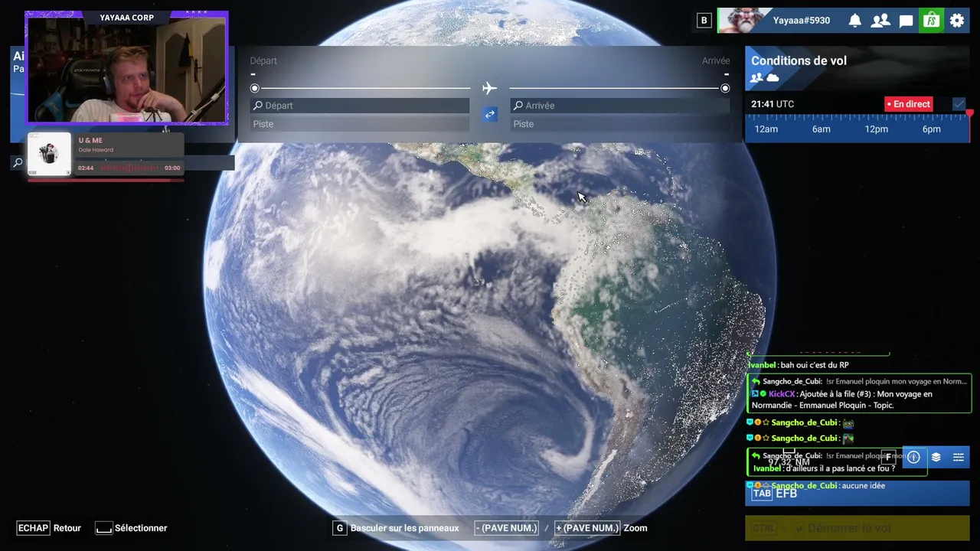Screen dimensions: 980x551
Task: Open the notifications bell
Action: (x=855, y=21)
